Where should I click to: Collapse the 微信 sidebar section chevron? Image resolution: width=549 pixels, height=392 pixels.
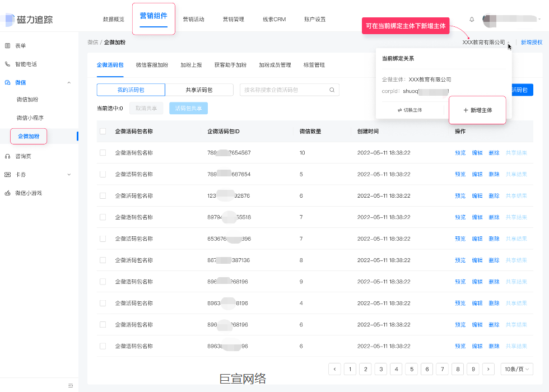(69, 83)
